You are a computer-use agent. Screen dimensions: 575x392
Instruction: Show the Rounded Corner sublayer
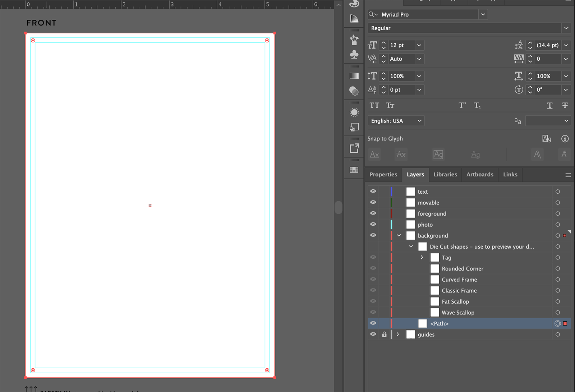tap(373, 268)
